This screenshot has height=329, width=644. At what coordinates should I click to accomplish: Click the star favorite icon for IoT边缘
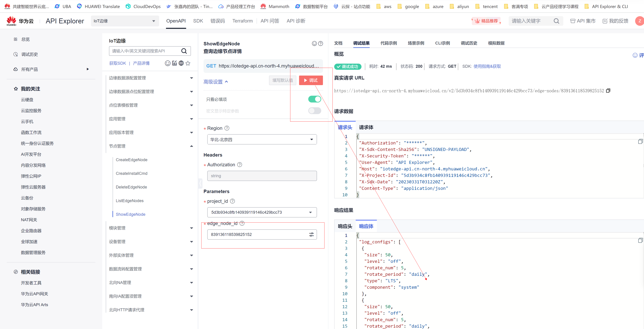pos(188,63)
